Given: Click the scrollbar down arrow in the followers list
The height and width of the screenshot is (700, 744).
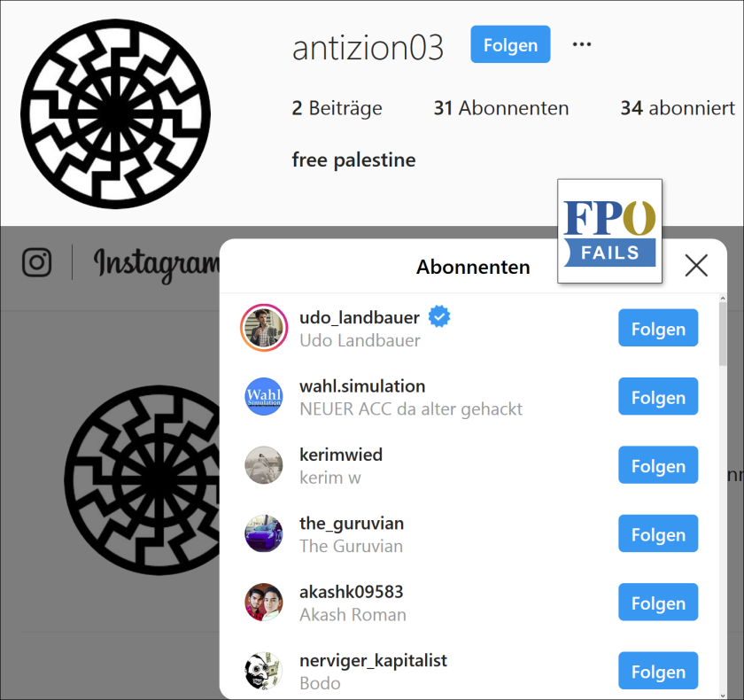Looking at the screenshot, I should tap(723, 696).
